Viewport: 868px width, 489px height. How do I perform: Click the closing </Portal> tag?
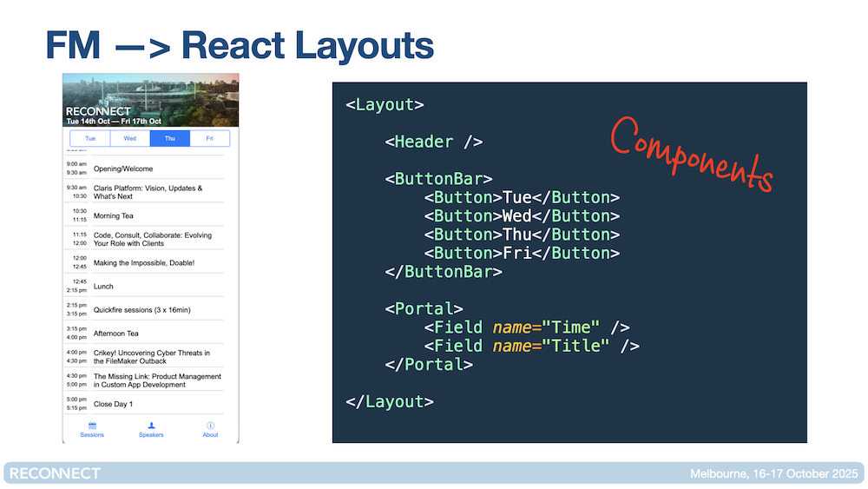429,365
